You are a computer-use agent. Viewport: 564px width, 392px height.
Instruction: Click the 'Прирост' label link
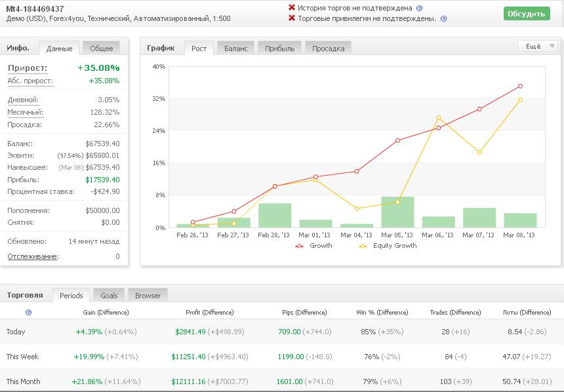click(x=28, y=68)
